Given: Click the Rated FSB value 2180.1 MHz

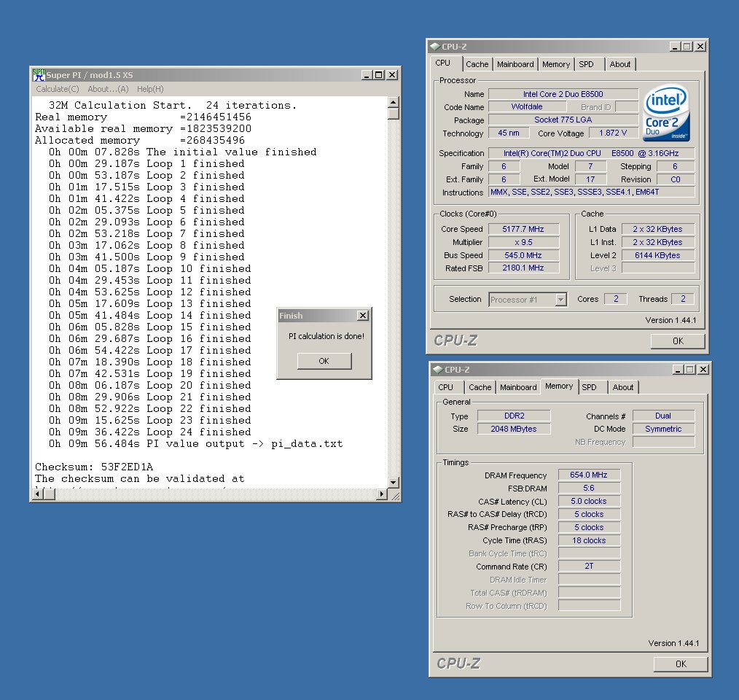Looking at the screenshot, I should click(x=523, y=268).
